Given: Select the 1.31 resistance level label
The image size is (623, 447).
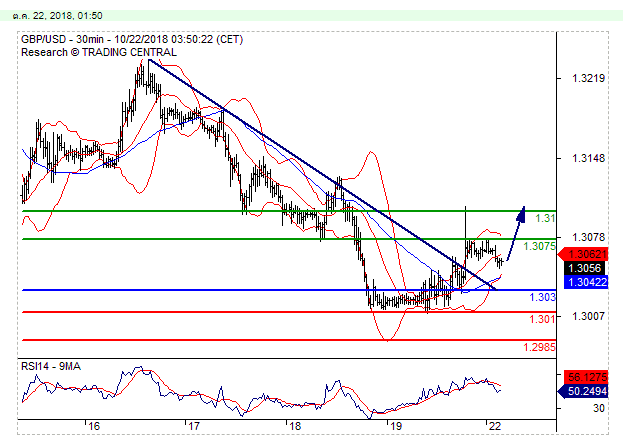Looking at the screenshot, I should [x=545, y=218].
